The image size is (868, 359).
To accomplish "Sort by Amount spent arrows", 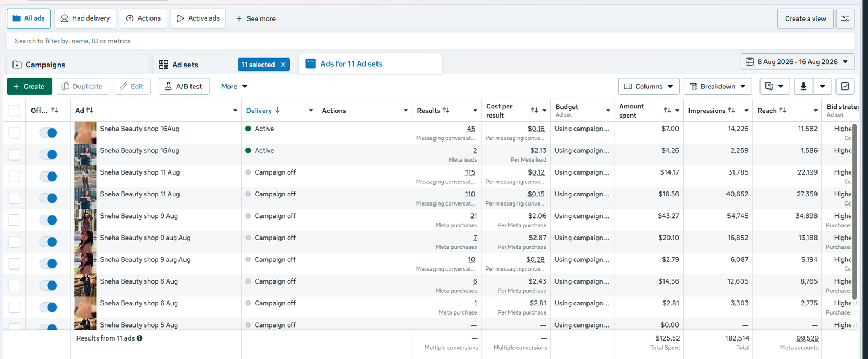I will 667,110.
